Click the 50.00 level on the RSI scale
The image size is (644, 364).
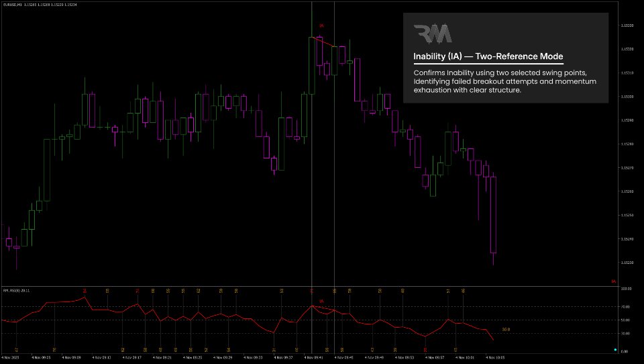625,320
